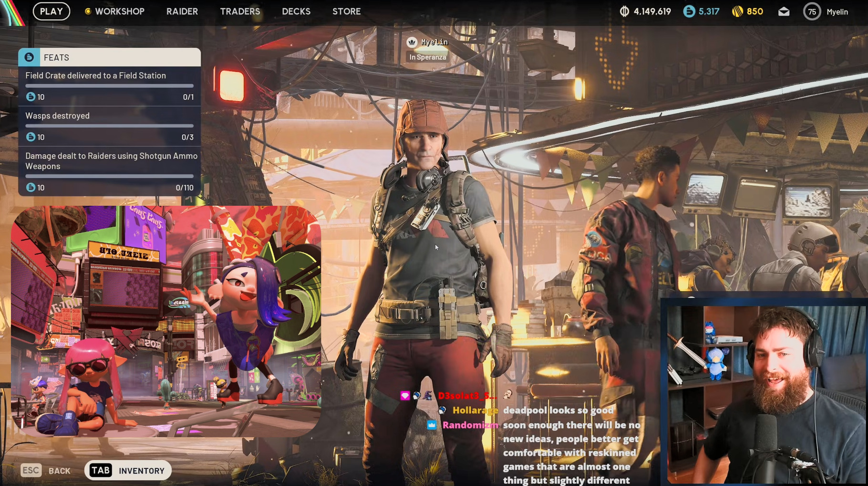Click the Splatoon artwork overlay image
Viewport: 868px width, 486px height.
(166, 321)
